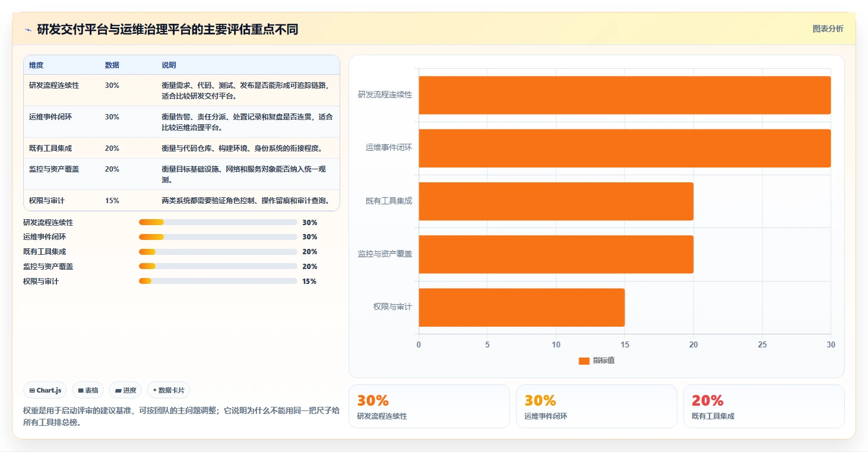This screenshot has height=452, width=868.
Task: Select the 监控与资产覆盖 table row cell
Action: point(54,169)
